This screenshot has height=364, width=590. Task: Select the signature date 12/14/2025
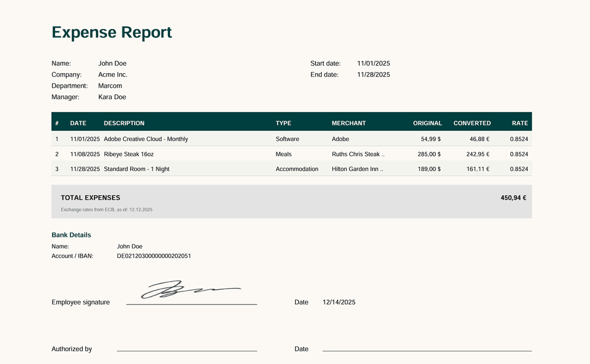339,302
